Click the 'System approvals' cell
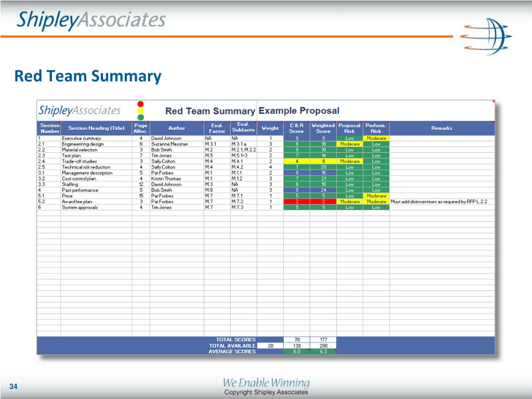This screenshot has height=399, width=532. pos(96,207)
